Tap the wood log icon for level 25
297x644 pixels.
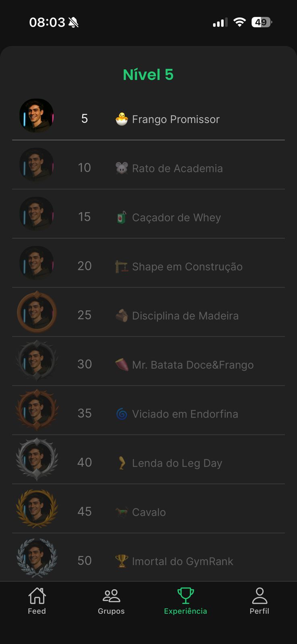122,316
